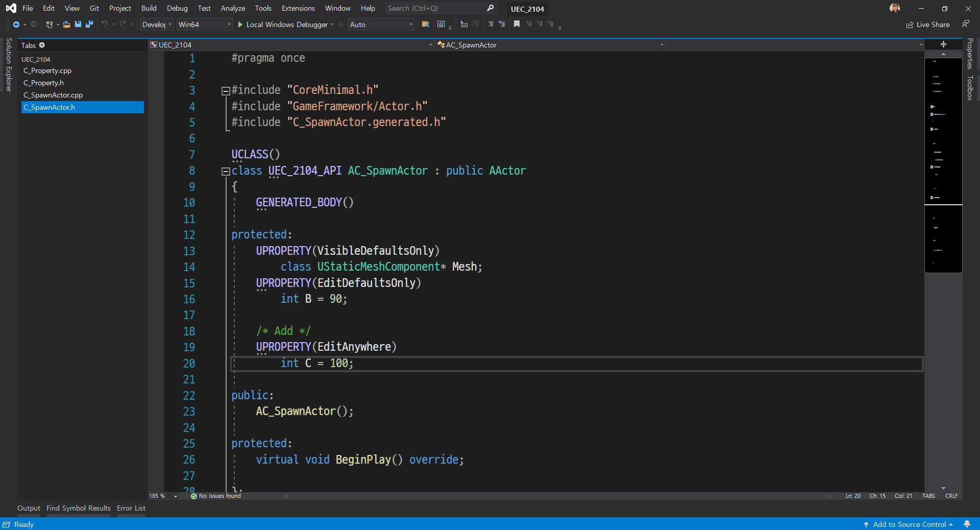Click the Navigate Forward arrow icon
The image size is (980, 530).
(34, 25)
